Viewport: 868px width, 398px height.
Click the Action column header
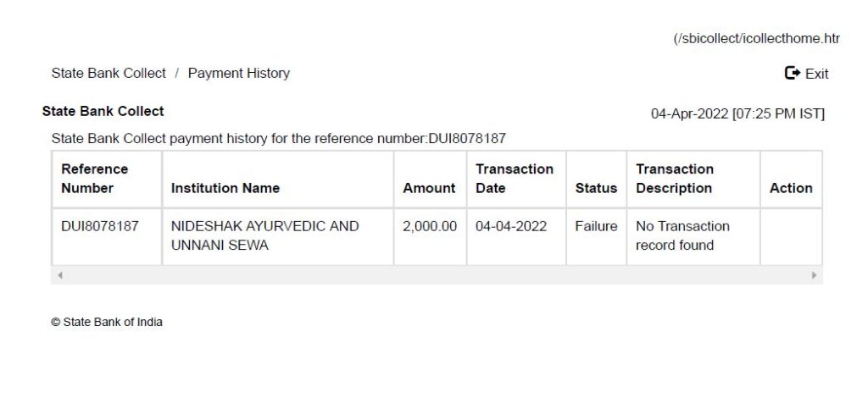[791, 188]
